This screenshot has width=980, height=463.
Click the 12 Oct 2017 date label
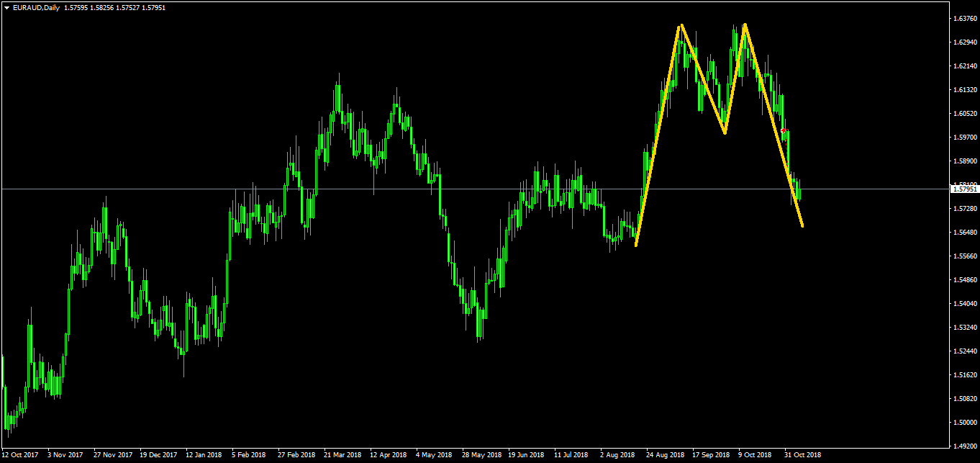[19, 455]
